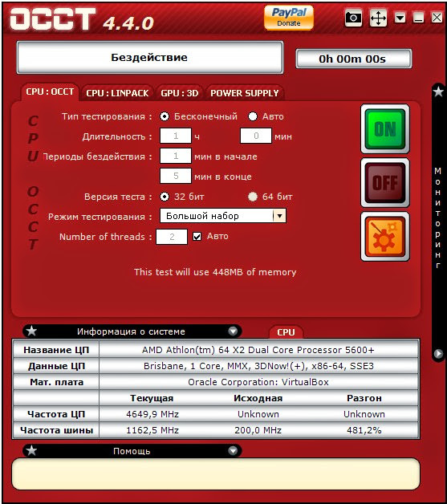
Task: Select the Авто test type radio button
Action: tap(253, 116)
